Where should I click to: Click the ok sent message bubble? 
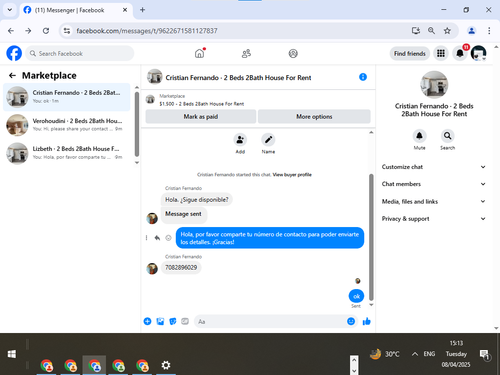click(x=356, y=296)
